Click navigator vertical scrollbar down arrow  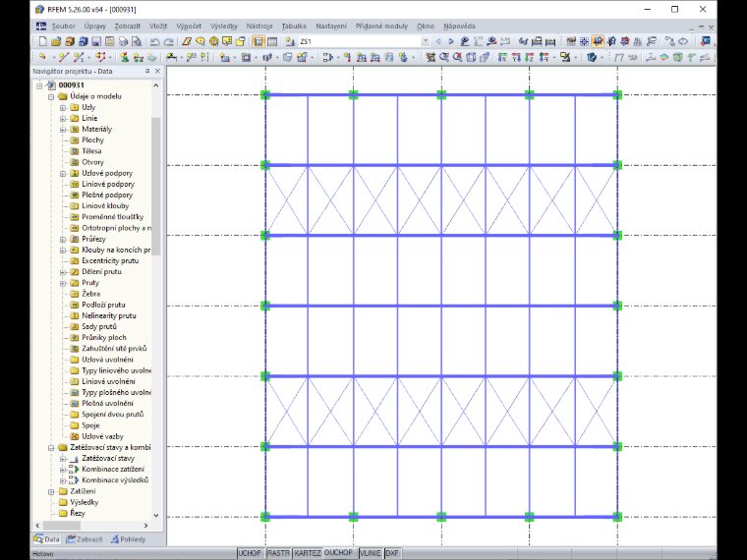155,515
